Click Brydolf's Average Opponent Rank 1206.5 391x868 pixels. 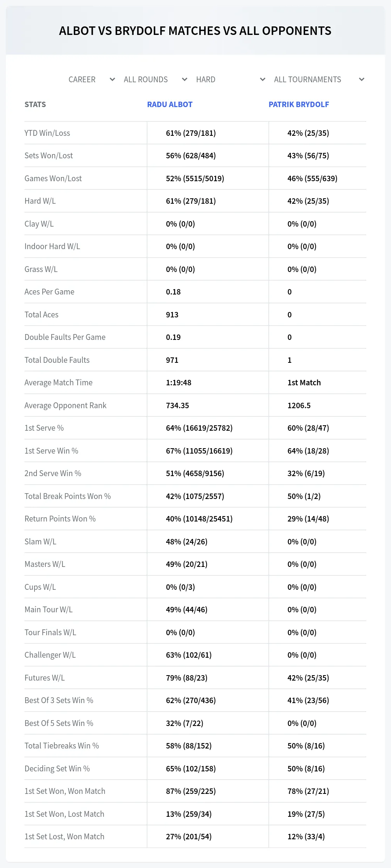[299, 405]
